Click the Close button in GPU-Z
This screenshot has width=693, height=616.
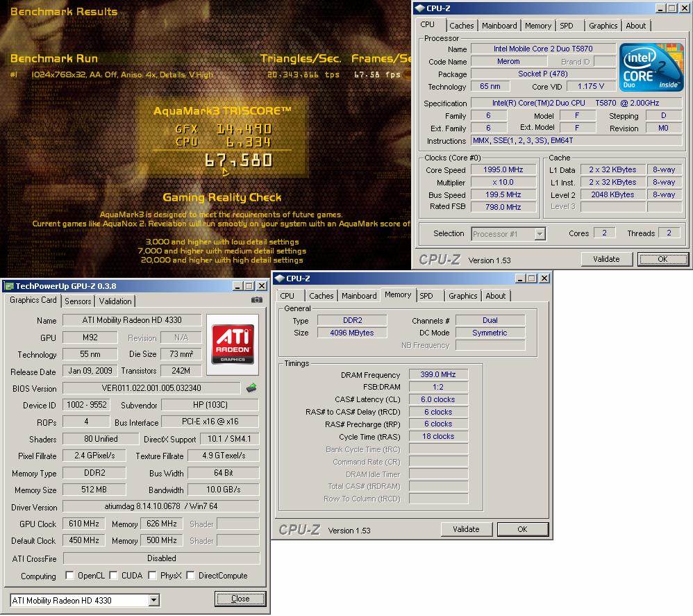[240, 599]
